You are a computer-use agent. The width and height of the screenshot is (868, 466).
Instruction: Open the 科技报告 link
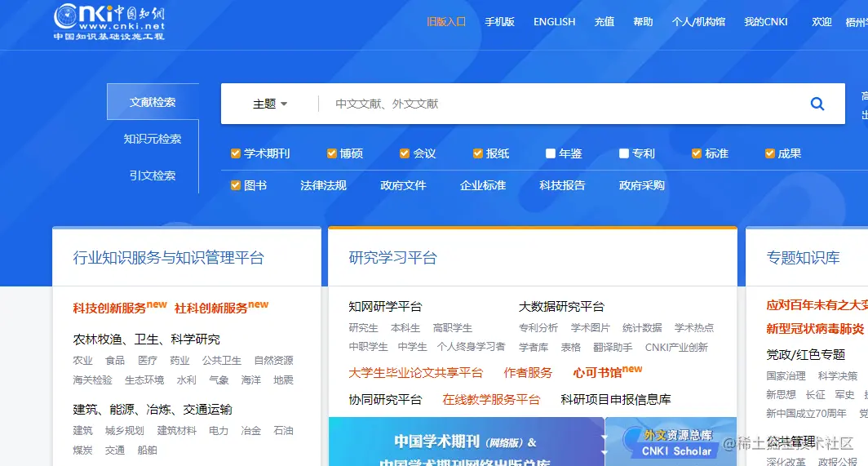[562, 185]
